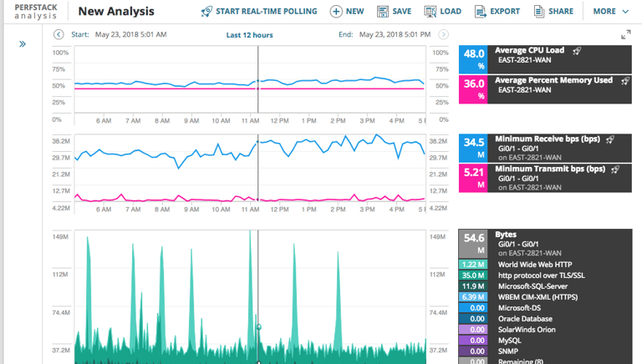
Task: Select the gray 54.6 M Bytes swatch
Action: (473, 244)
